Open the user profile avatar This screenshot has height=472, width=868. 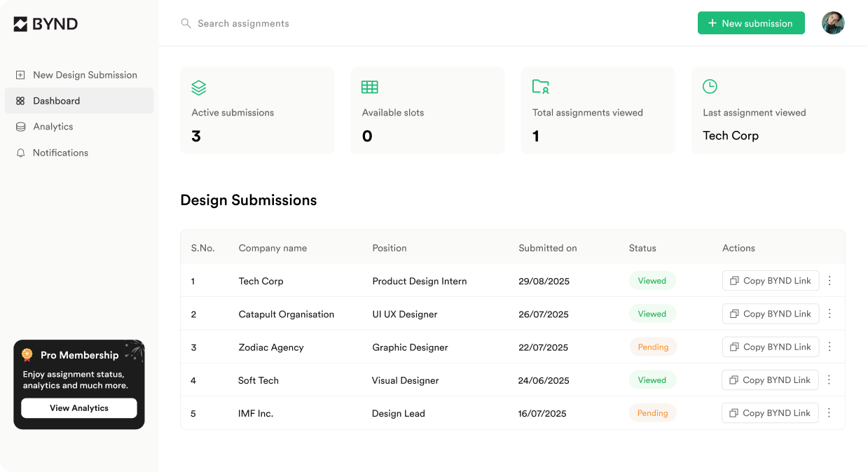point(833,23)
